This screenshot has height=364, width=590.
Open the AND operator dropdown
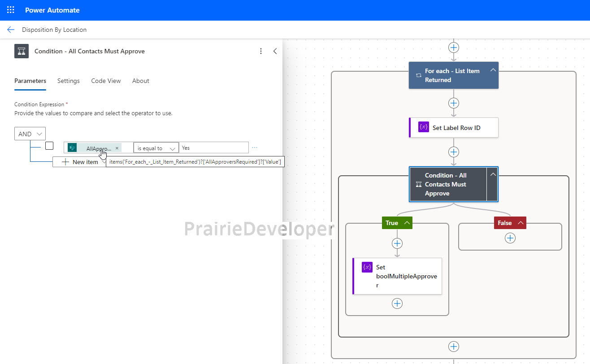point(30,134)
